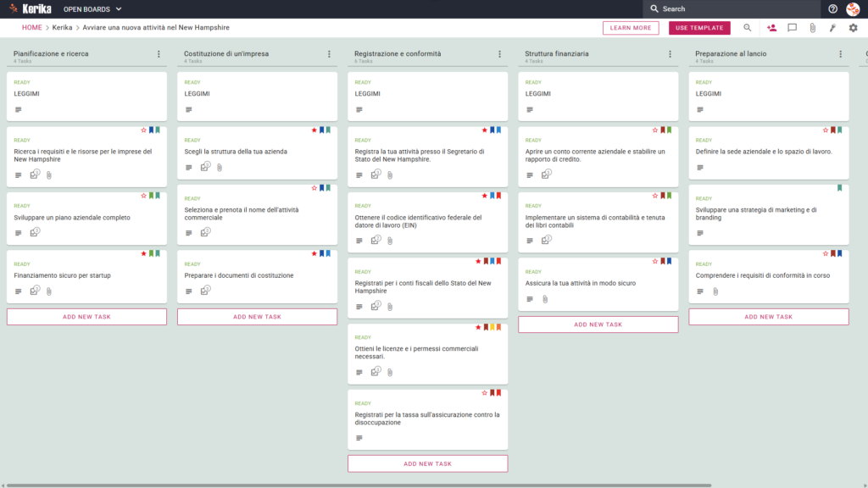
Task: Open the board attachments paperclip icon
Action: [813, 28]
